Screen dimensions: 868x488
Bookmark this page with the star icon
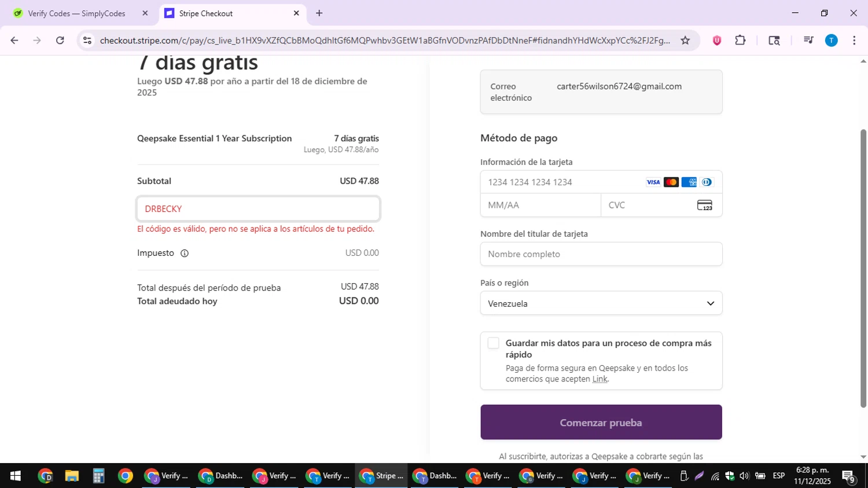[685, 41]
